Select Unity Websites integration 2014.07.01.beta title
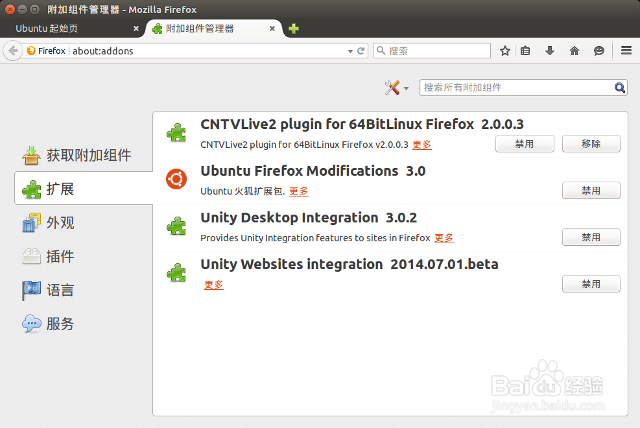This screenshot has width=640, height=428. tap(349, 264)
